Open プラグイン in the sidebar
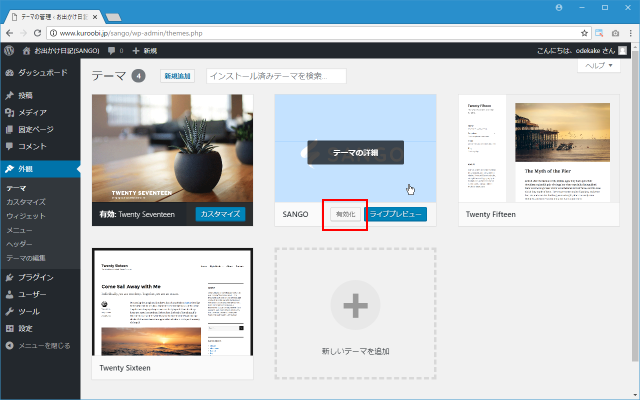 [40, 278]
